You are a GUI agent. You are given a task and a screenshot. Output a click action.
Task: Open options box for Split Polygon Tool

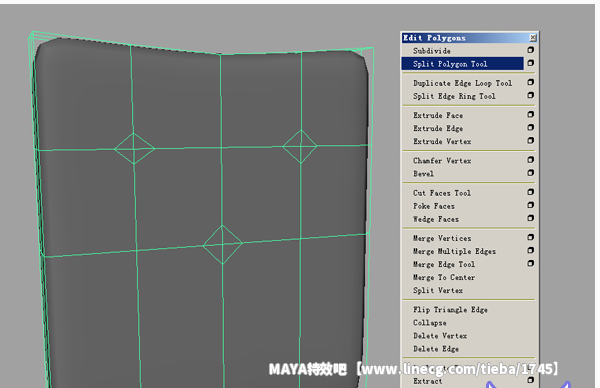(x=530, y=63)
